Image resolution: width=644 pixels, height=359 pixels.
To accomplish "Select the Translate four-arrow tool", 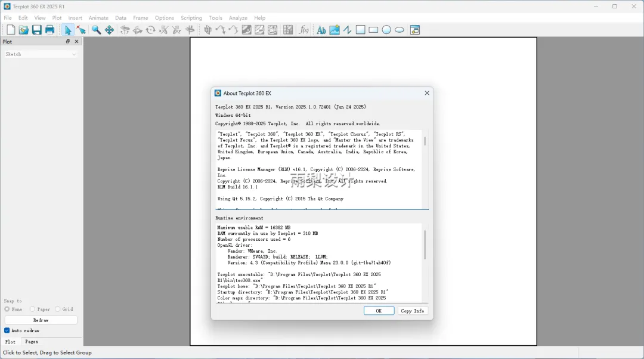I will point(109,30).
